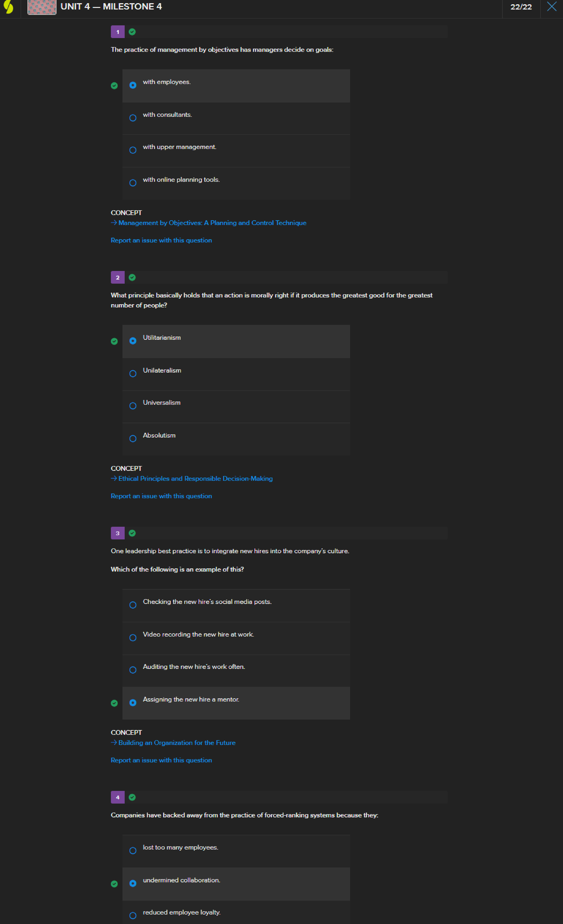Close the milestone review with the X icon
563x924 pixels.
pos(552,7)
